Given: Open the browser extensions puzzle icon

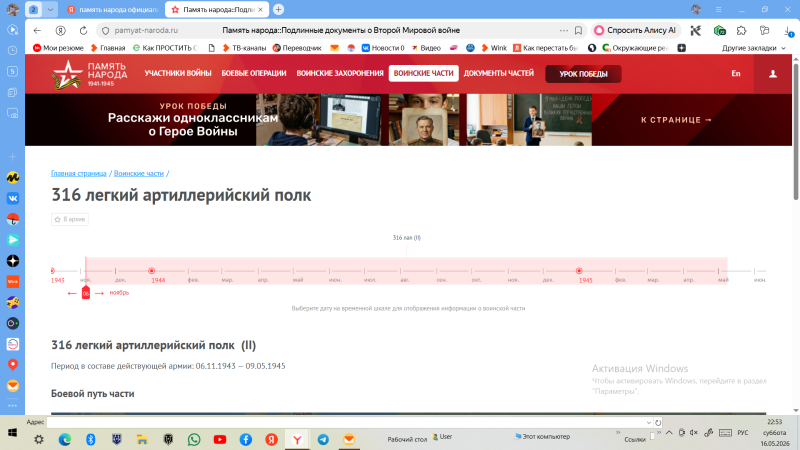Looking at the screenshot, I should tap(741, 31).
